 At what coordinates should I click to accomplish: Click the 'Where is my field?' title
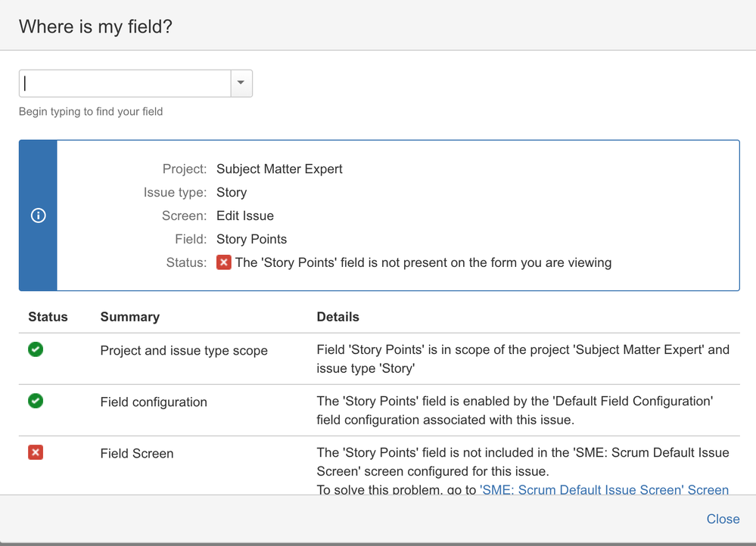pyautogui.click(x=95, y=26)
